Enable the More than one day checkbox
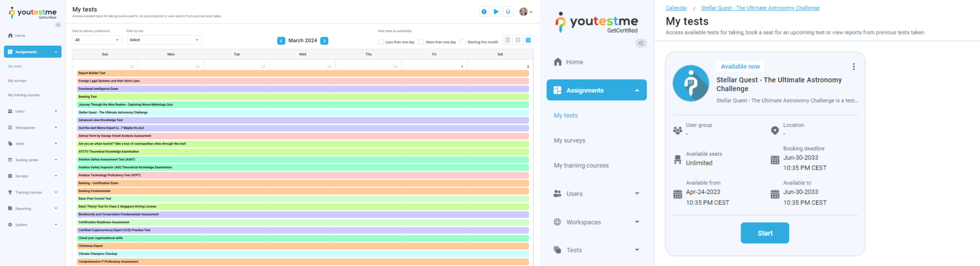The image size is (980, 266). tap(421, 42)
